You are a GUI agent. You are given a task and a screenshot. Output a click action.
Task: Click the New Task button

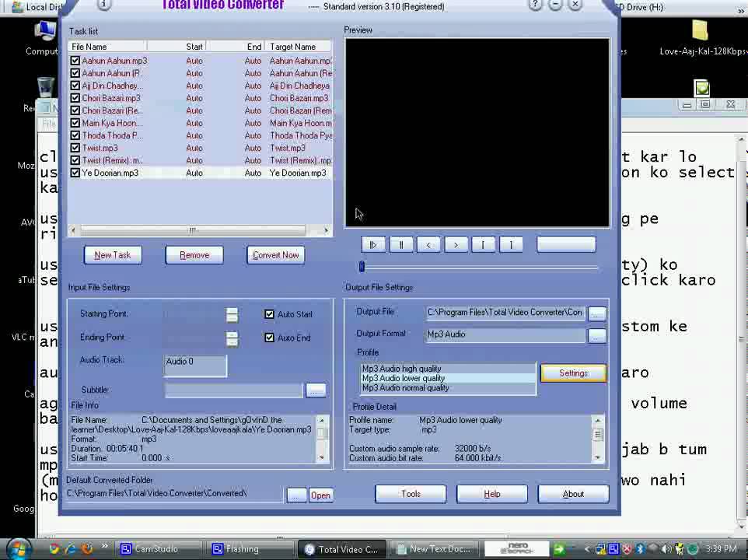tap(113, 255)
